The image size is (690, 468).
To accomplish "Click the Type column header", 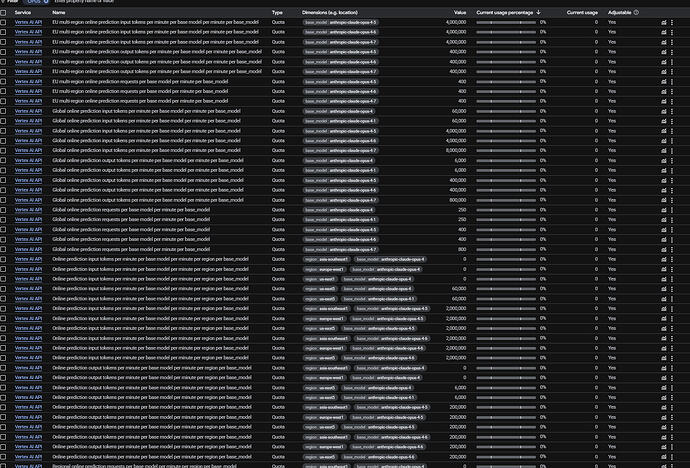I will click(277, 12).
